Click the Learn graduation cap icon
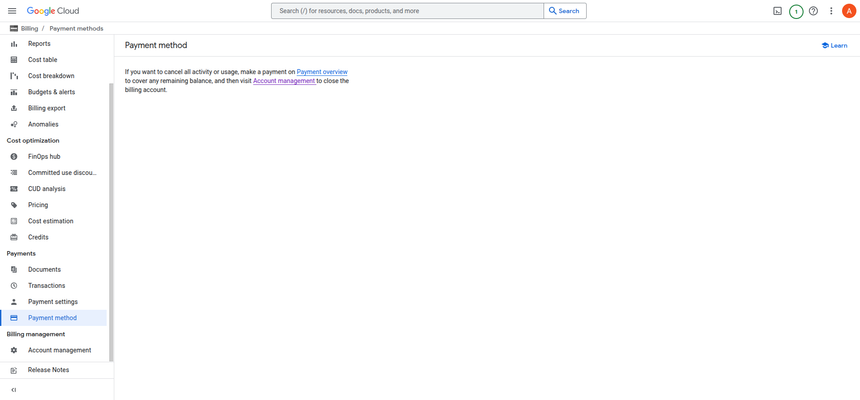The height and width of the screenshot is (400, 860). pos(825,45)
